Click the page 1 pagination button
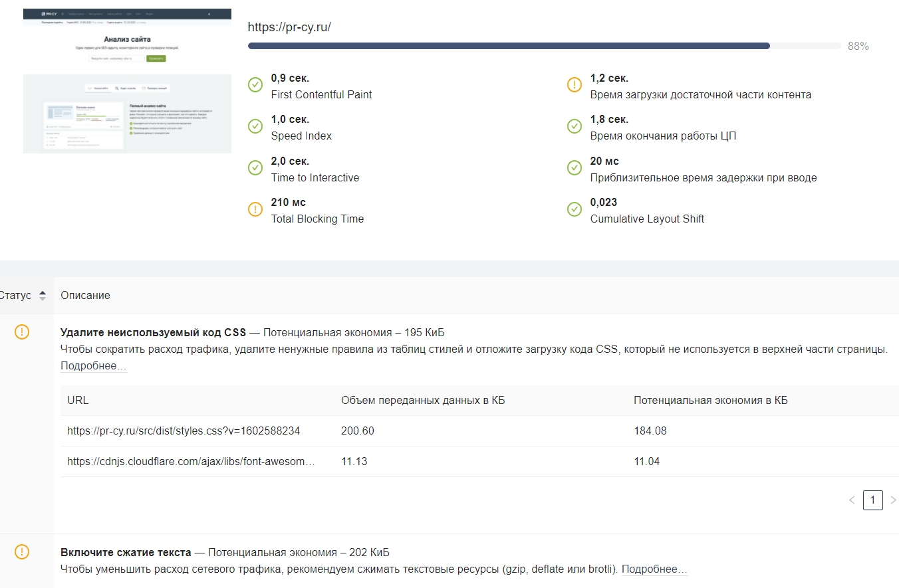The height and width of the screenshot is (588, 899). (x=872, y=500)
